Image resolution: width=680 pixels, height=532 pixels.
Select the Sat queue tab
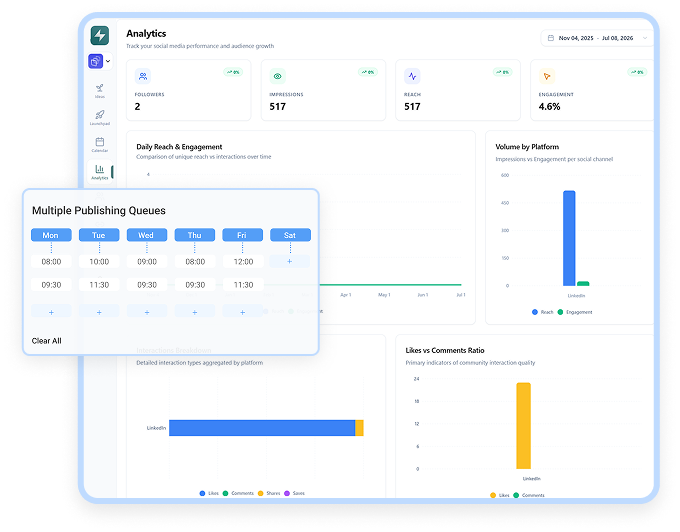[x=290, y=235]
